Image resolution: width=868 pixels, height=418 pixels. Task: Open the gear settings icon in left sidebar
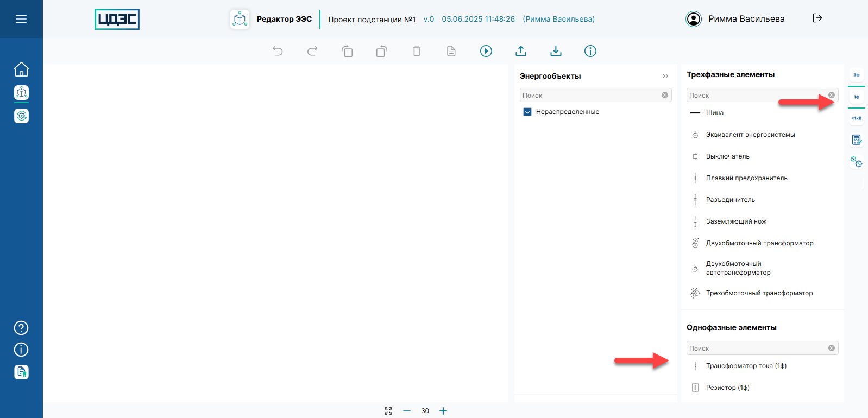[21, 116]
